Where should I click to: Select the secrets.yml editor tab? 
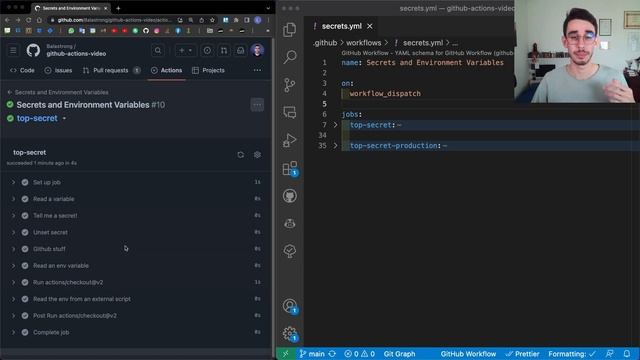tap(341, 26)
